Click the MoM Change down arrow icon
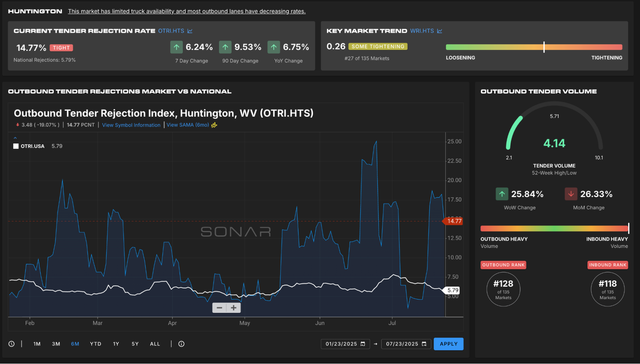The height and width of the screenshot is (364, 640). pyautogui.click(x=571, y=194)
